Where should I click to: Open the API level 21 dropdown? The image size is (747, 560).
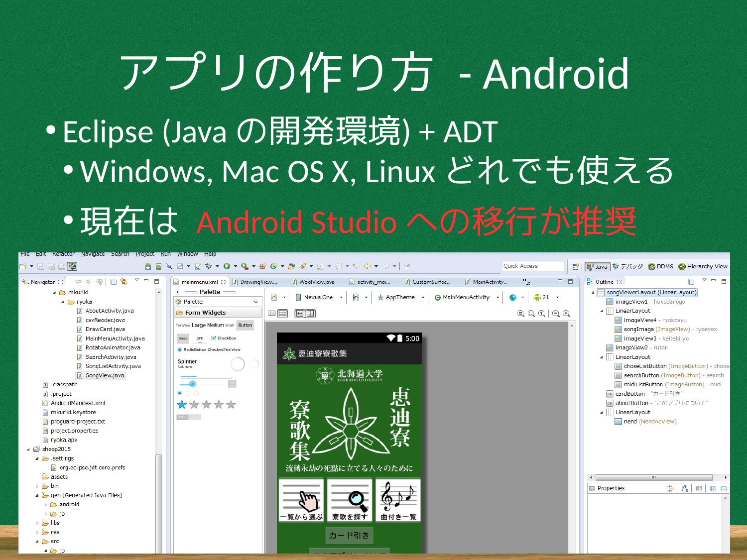[x=557, y=298]
